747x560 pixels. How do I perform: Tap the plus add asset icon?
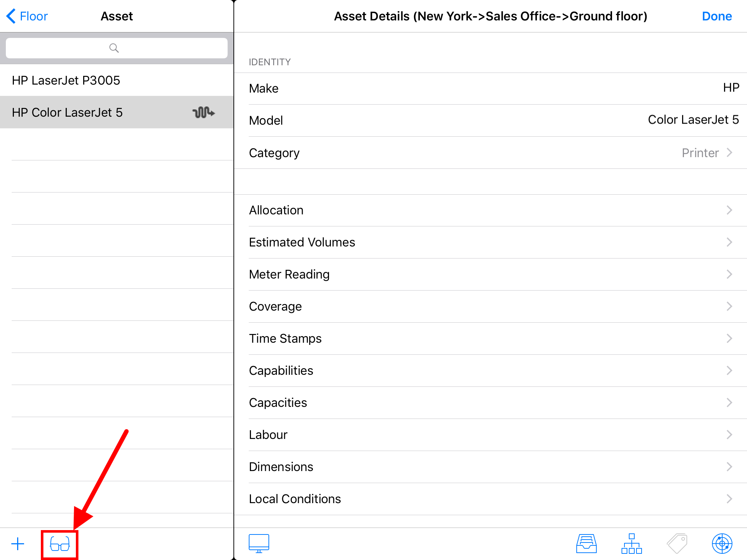point(18,544)
